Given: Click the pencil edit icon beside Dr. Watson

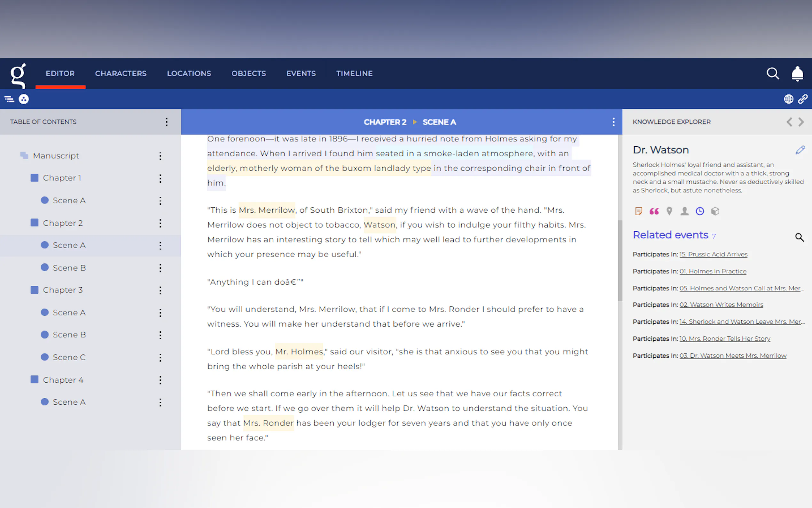Looking at the screenshot, I should click(x=800, y=150).
